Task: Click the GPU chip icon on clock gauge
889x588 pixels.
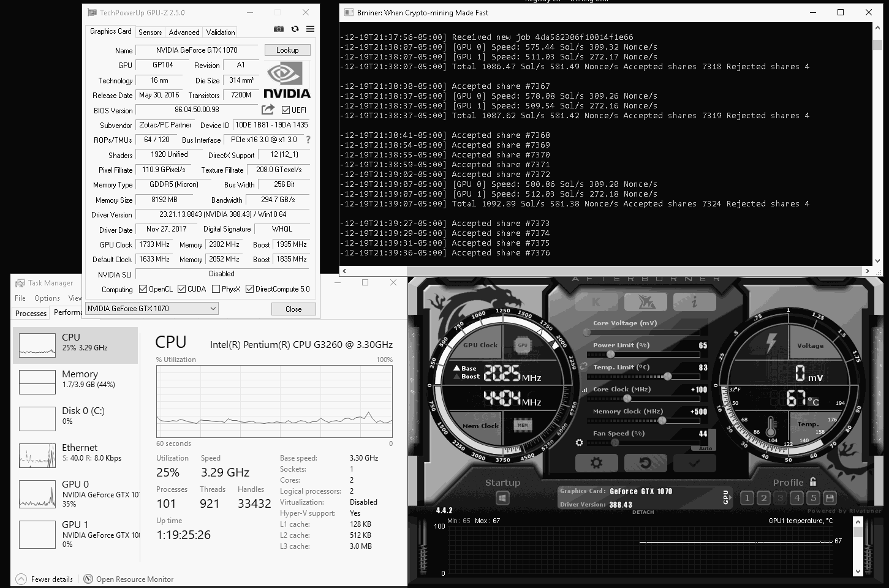Action: point(523,345)
